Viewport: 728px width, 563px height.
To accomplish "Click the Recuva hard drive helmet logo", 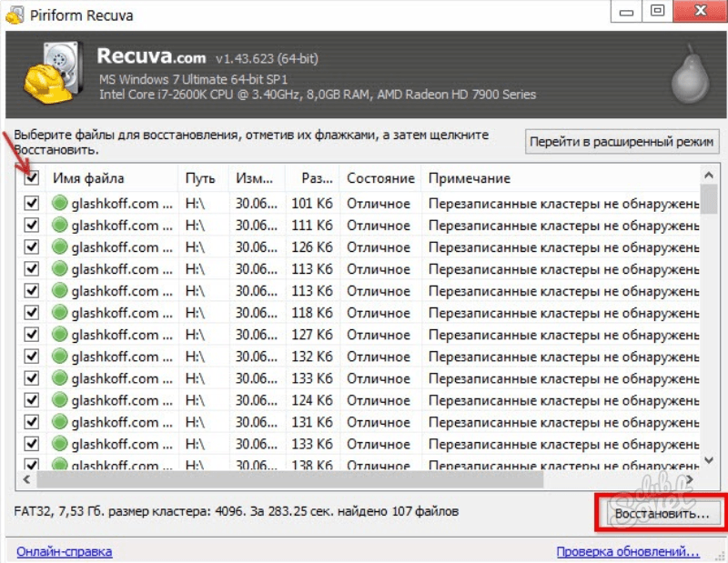I will click(x=53, y=73).
